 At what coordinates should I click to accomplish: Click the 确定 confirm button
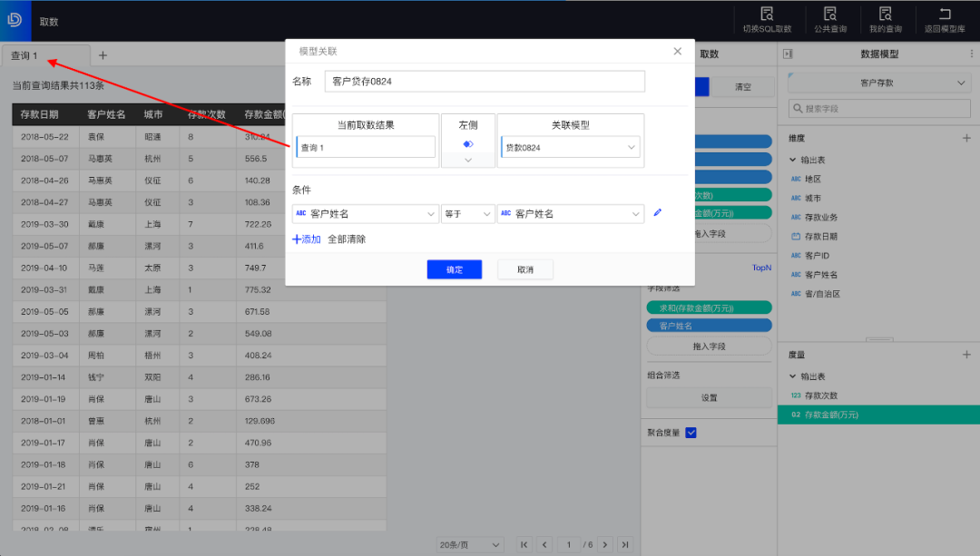pyautogui.click(x=454, y=268)
